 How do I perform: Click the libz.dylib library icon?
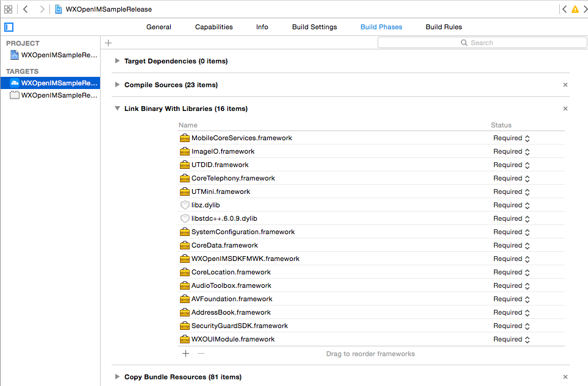tap(185, 205)
